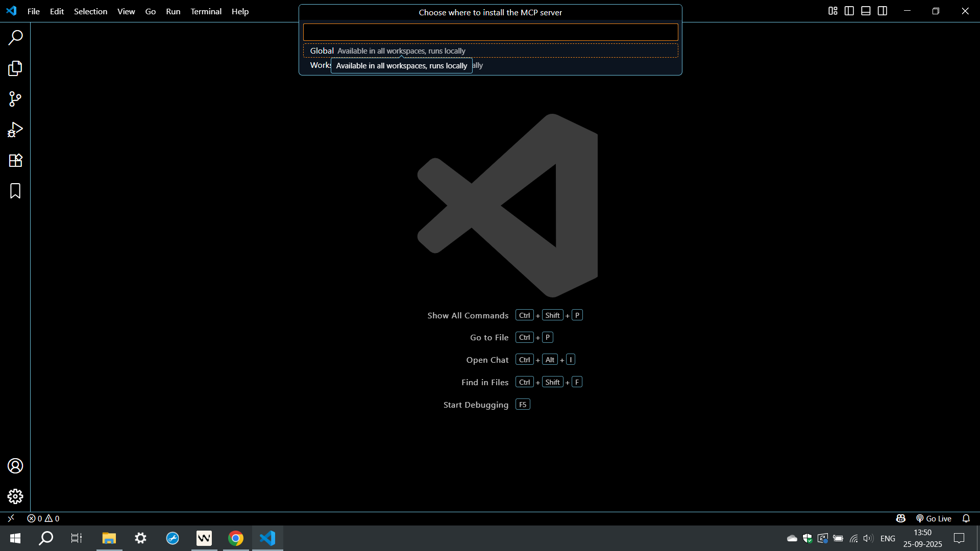Open the Customize Layout icon
The image size is (980, 551).
click(x=833, y=11)
